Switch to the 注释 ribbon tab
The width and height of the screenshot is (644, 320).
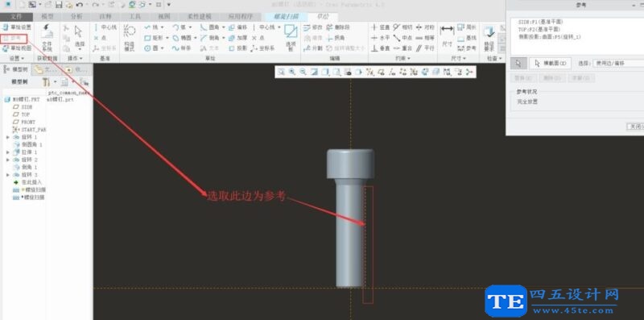pos(105,16)
